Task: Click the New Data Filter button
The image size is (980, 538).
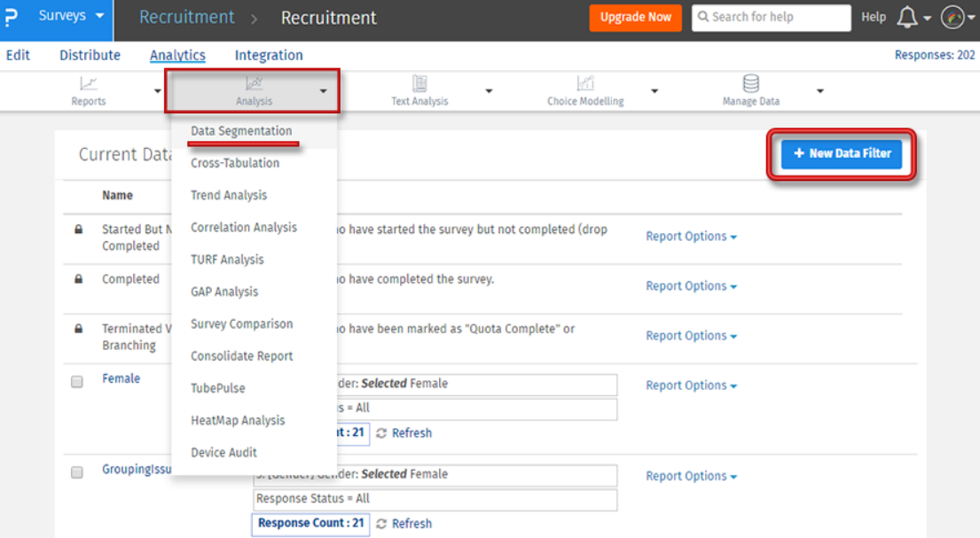Action: pos(842,153)
